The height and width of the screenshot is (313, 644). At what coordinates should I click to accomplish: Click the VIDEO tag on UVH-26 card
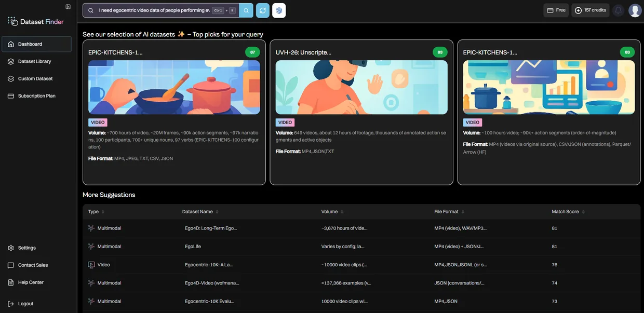[x=285, y=123]
